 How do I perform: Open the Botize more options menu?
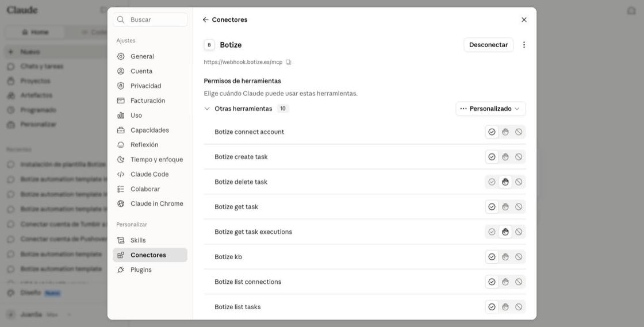(524, 45)
